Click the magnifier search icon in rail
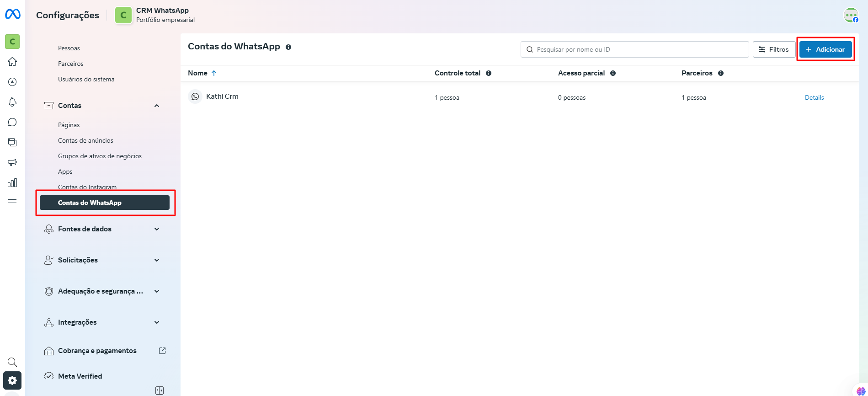The width and height of the screenshot is (868, 396). click(x=12, y=362)
